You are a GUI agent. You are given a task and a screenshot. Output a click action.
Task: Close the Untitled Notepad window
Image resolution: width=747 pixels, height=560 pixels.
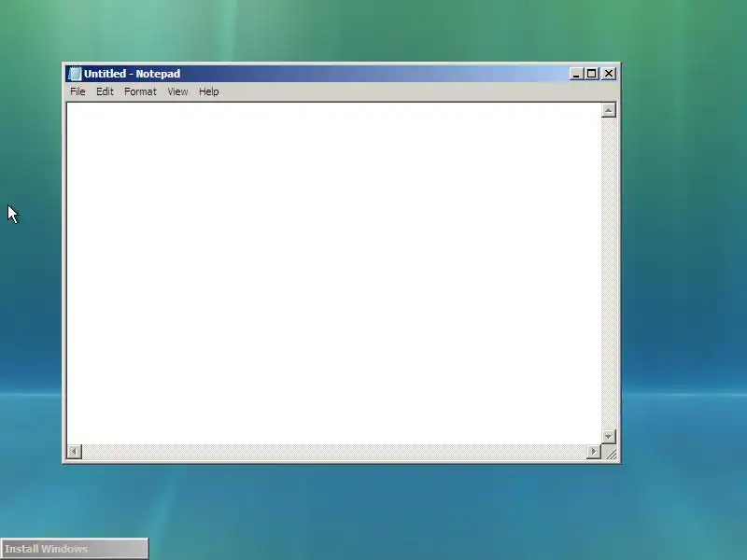609,74
